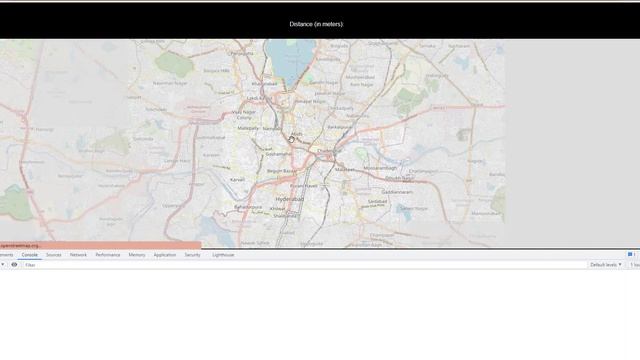Screen dimensions: 640x360
Task: Switch to the Performance tab
Action: [108, 255]
